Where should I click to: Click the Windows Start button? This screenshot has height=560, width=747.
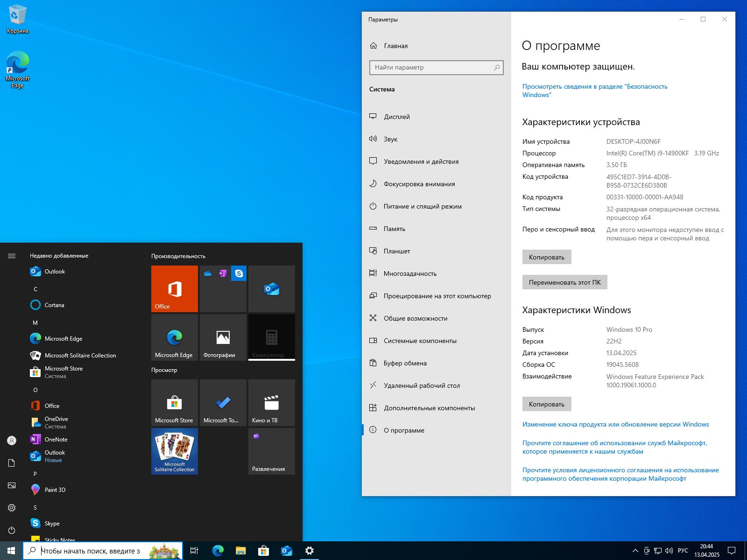(11, 551)
